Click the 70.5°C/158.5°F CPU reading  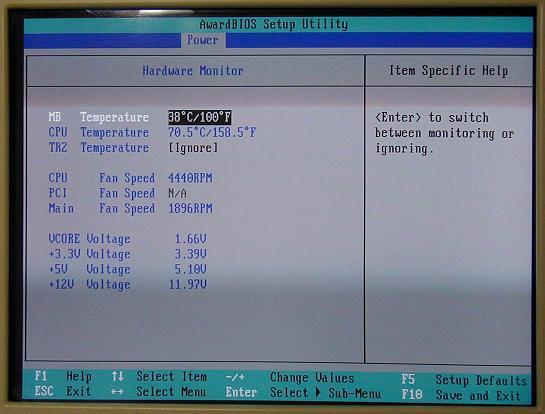click(212, 132)
